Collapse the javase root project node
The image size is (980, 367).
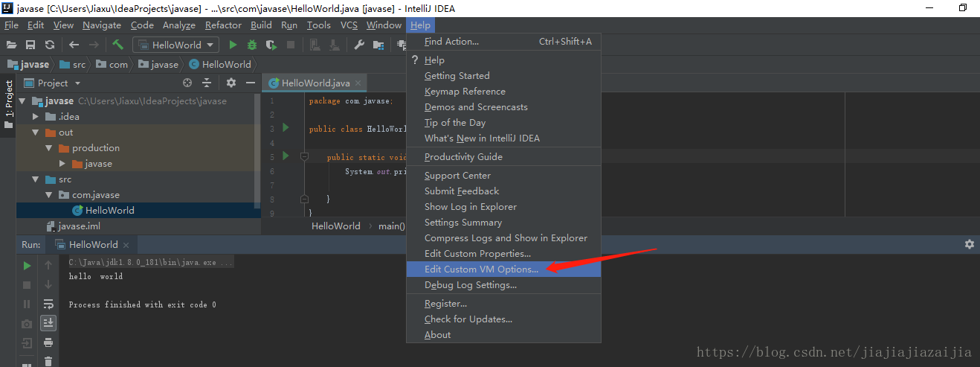tap(22, 101)
